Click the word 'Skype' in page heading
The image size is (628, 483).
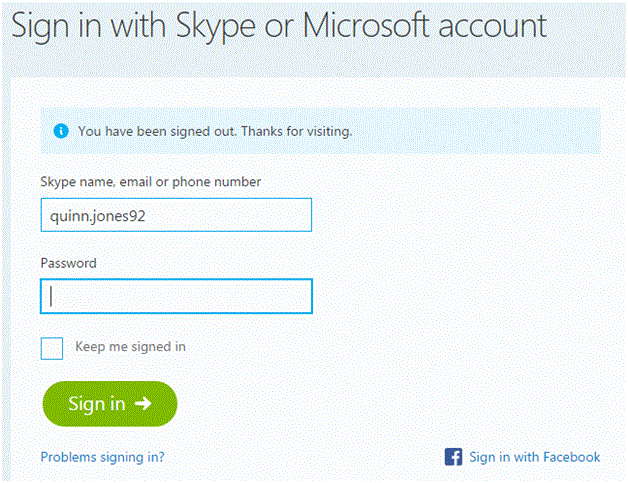pyautogui.click(x=215, y=27)
